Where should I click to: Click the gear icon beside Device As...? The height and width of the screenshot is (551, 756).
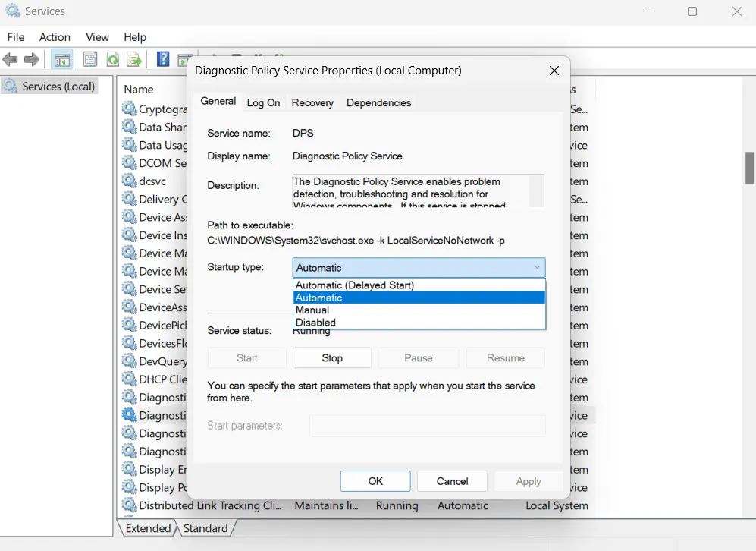pos(129,216)
